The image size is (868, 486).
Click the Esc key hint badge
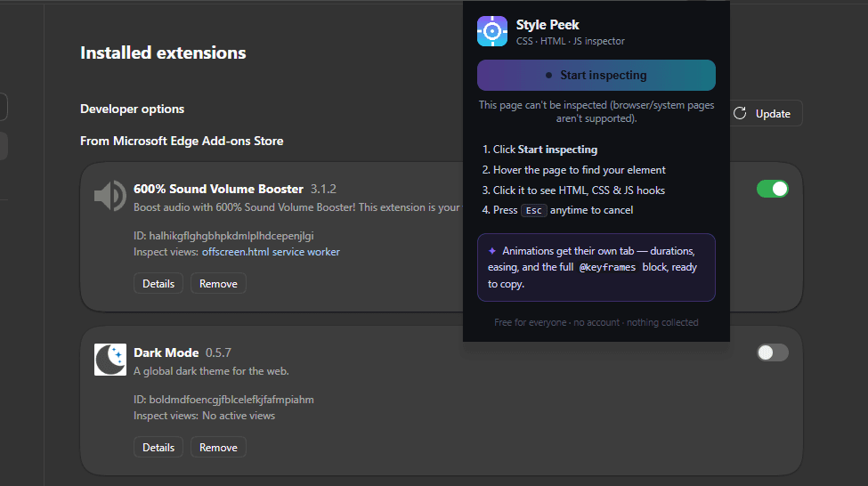click(x=533, y=210)
